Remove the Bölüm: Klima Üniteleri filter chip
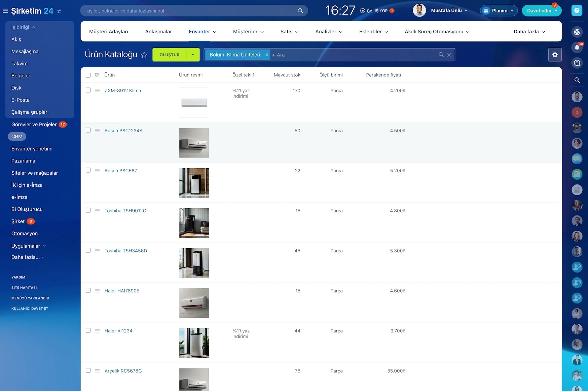Screen dimensions: 588x391 267,55
